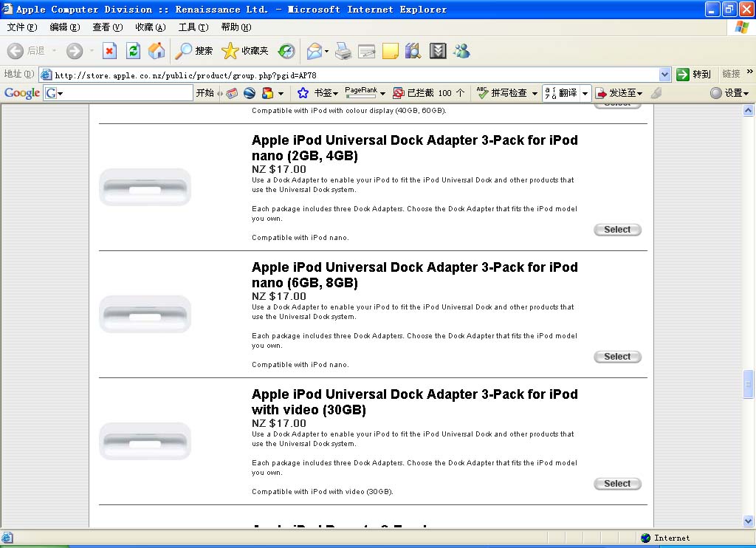
Task: Print the page using the printer icon
Action: 343,51
